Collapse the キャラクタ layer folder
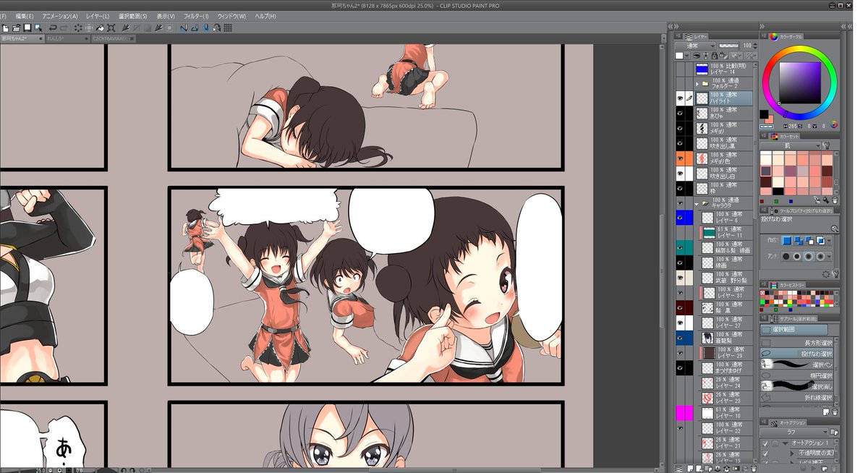The width and height of the screenshot is (868, 473). [696, 204]
